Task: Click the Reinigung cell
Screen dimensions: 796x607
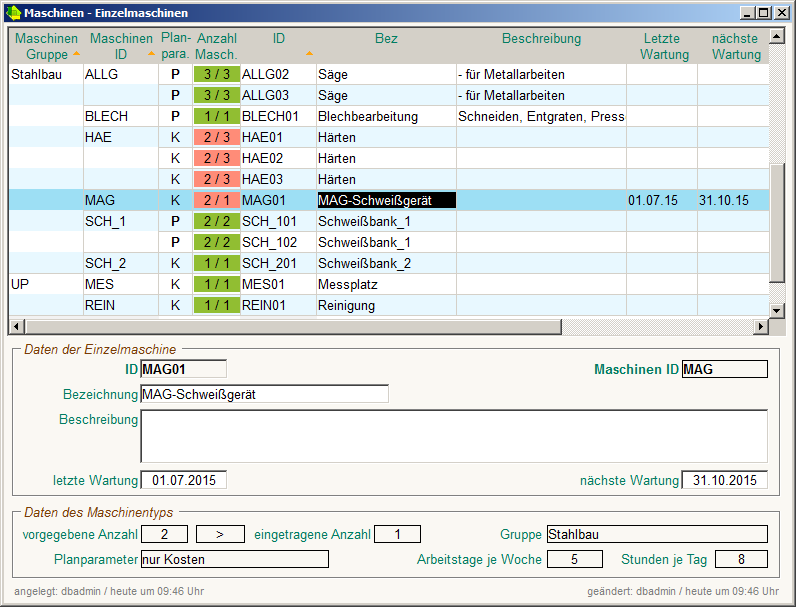Action: [386, 306]
